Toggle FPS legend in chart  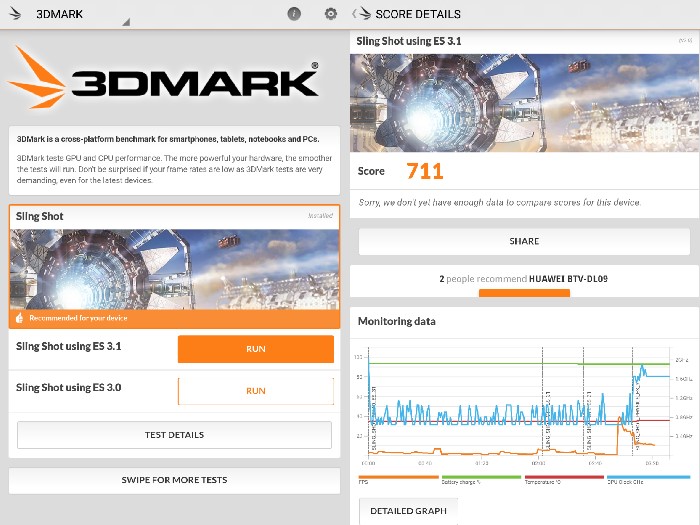point(399,480)
